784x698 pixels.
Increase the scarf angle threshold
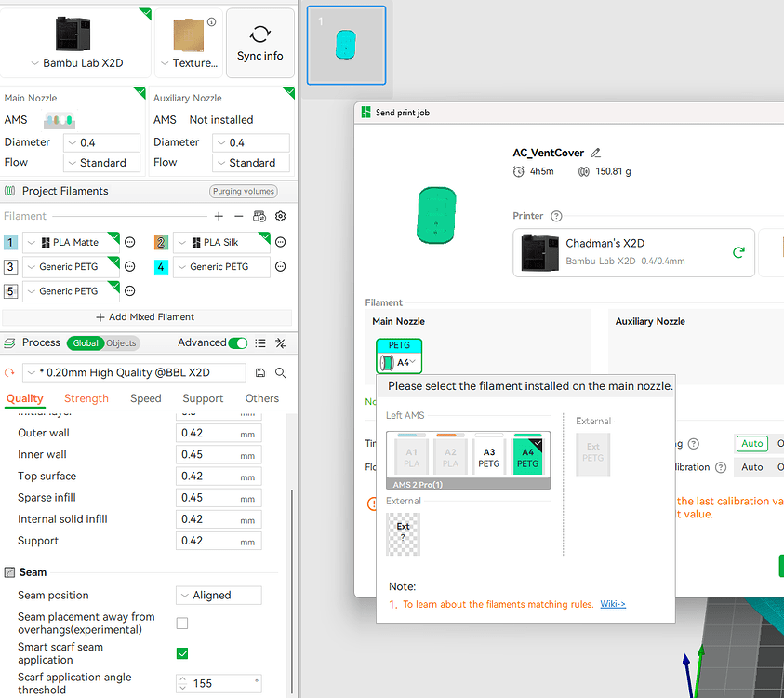(x=182, y=680)
